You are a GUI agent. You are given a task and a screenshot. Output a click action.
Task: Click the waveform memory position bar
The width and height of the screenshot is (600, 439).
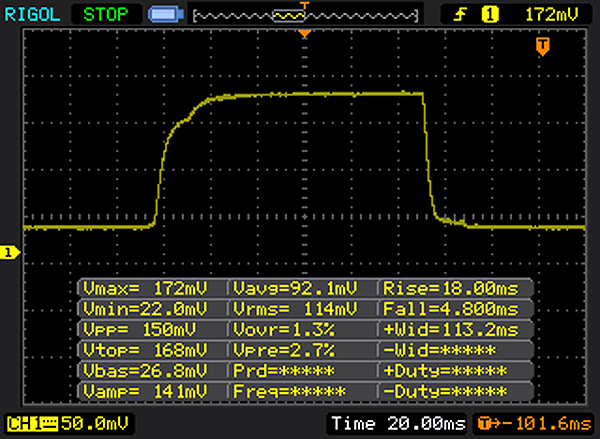coord(305,16)
